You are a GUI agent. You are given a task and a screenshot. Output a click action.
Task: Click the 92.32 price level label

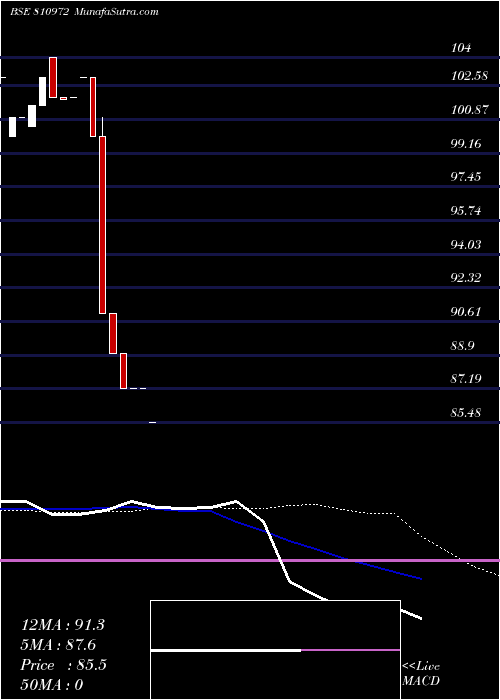466,278
